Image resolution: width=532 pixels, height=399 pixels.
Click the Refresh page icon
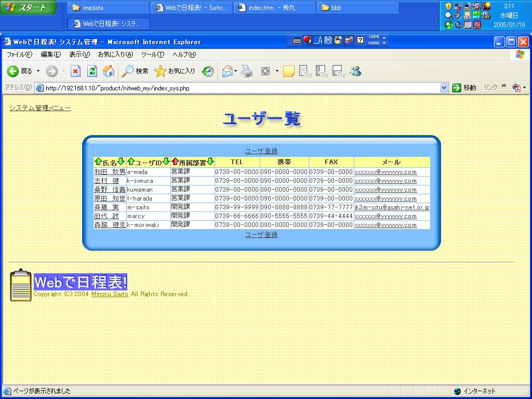(x=92, y=71)
